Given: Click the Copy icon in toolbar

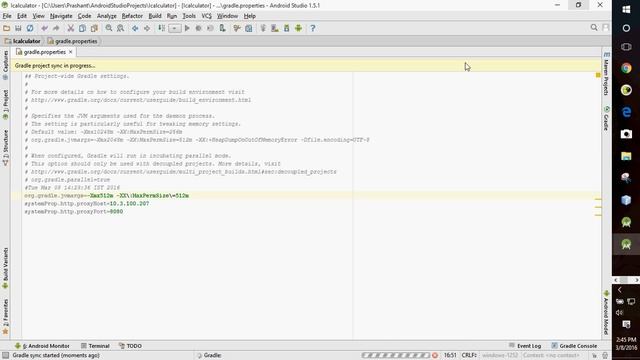Looking at the screenshot, I should [82, 28].
